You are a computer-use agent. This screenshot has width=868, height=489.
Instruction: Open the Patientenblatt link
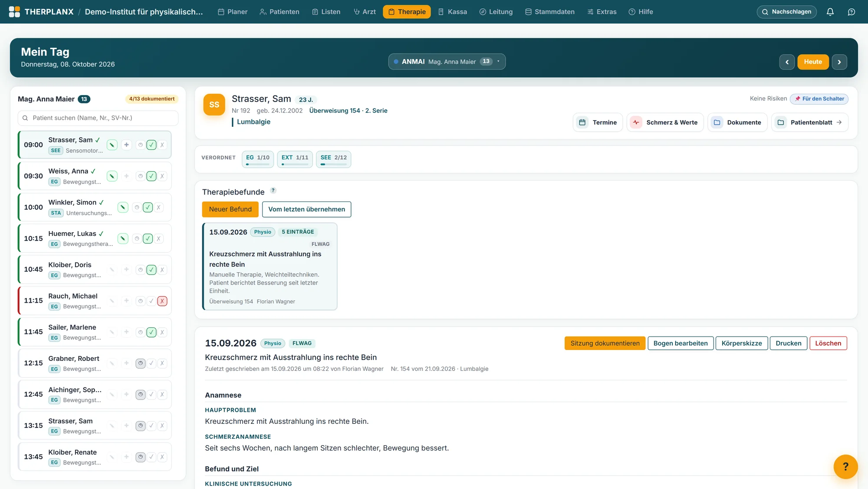click(x=809, y=122)
